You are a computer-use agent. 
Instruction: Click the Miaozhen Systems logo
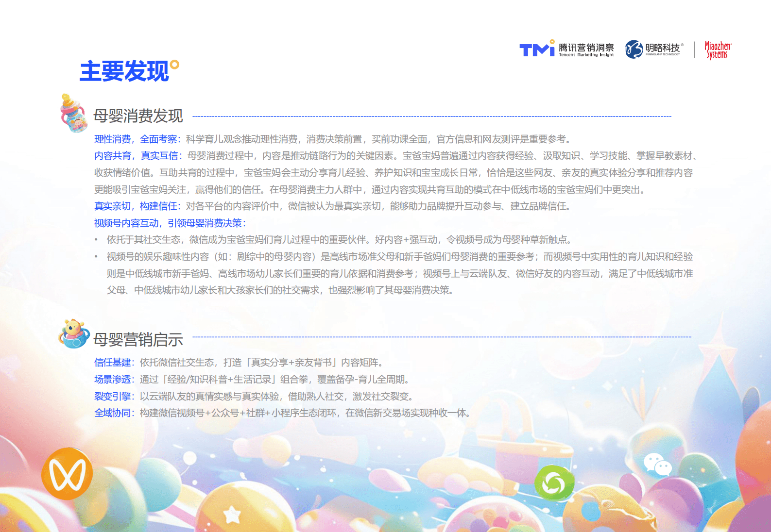pos(718,50)
